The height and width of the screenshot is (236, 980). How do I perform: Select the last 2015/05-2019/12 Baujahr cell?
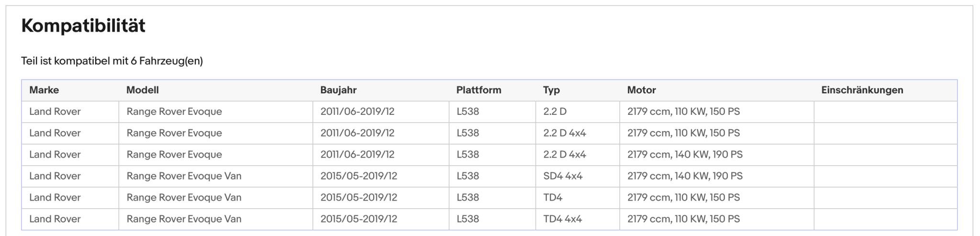tap(381, 219)
